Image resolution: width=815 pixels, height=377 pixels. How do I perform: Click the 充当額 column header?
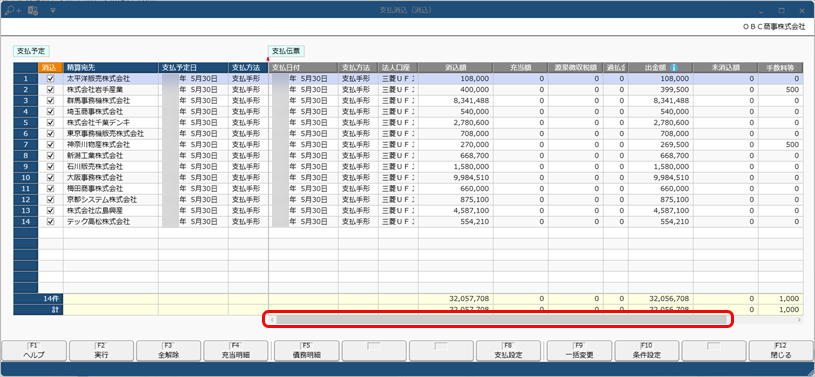[520, 68]
